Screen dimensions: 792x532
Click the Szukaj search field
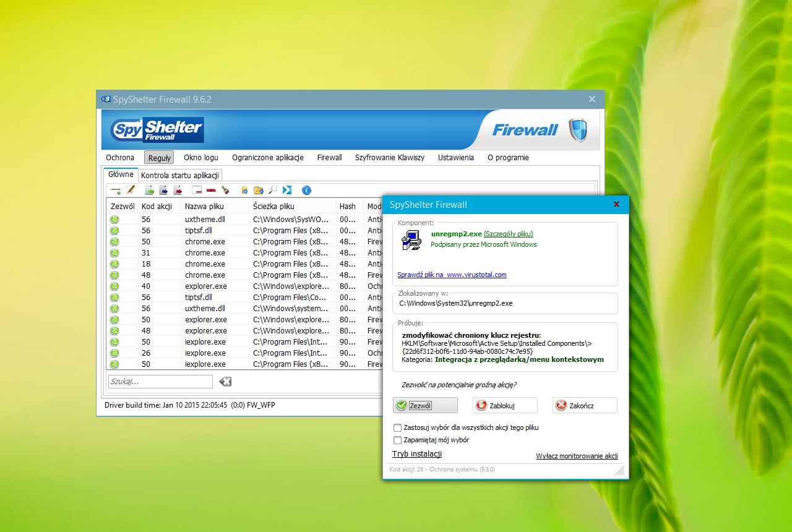(x=160, y=382)
